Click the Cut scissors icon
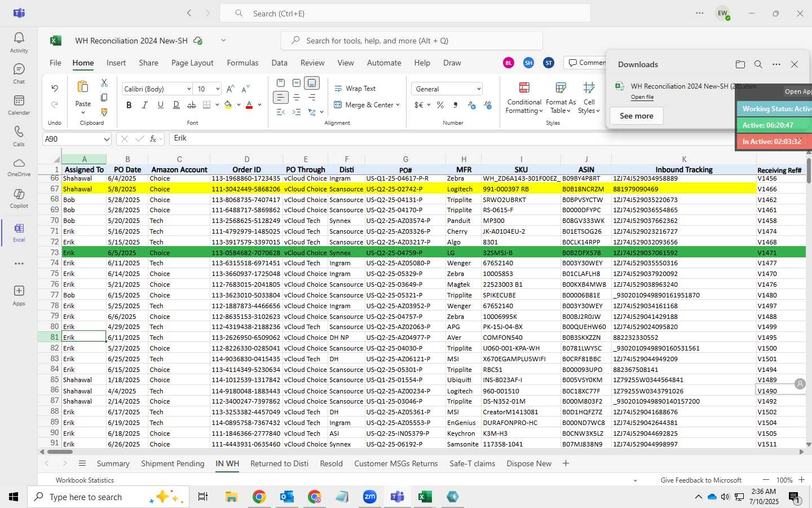The image size is (812, 508). tap(104, 82)
